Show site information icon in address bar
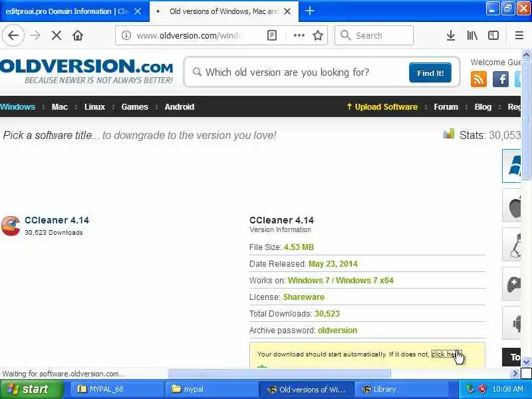 [x=126, y=35]
